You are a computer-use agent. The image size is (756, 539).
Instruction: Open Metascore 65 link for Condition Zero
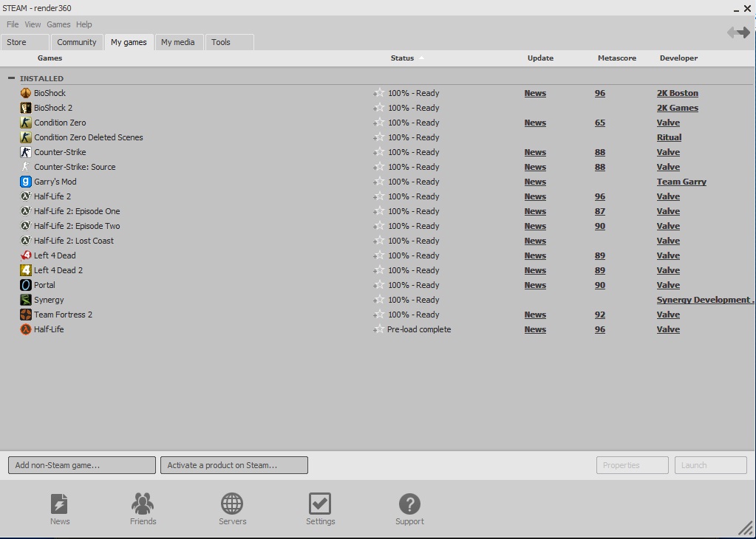[600, 123]
